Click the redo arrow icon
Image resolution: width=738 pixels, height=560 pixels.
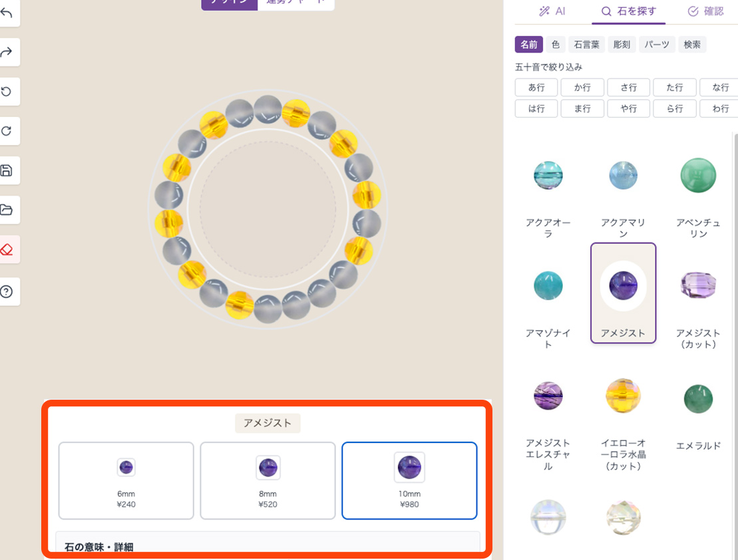(7, 53)
